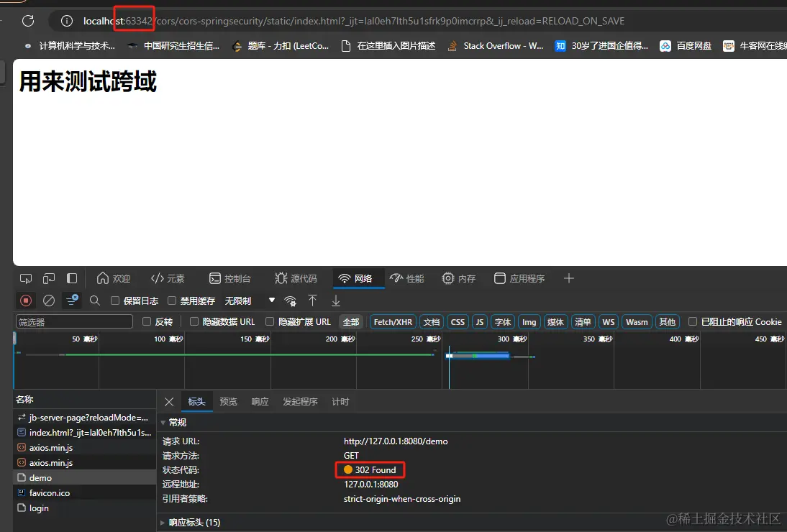Image resolution: width=787 pixels, height=532 pixels.
Task: Select jb-server-page request row
Action: coord(84,417)
